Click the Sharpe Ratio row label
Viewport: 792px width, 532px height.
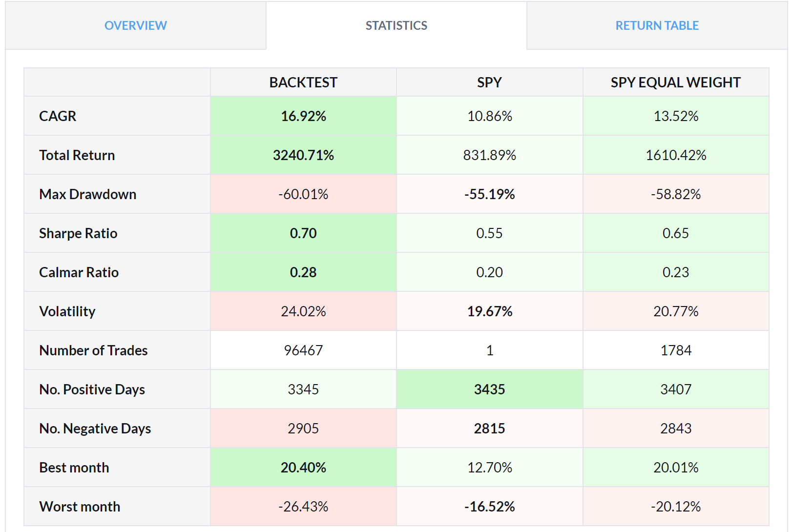(78, 233)
